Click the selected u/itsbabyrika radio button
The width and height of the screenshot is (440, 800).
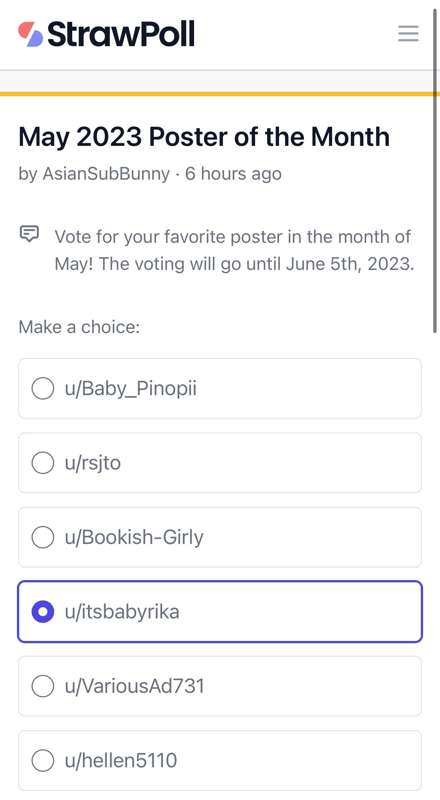point(43,612)
